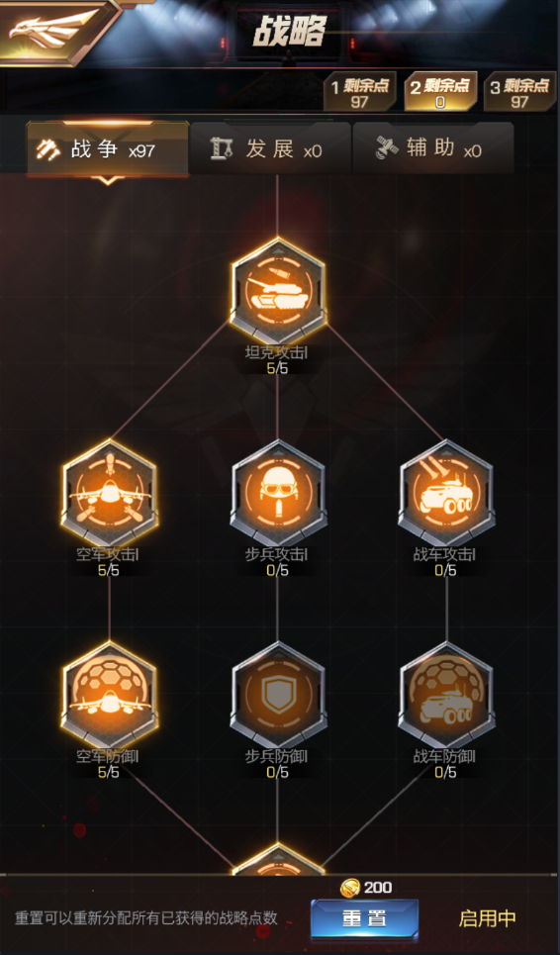Image resolution: width=560 pixels, height=955 pixels.
Task: Click the blue 重置 reset button
Action: coord(364,918)
